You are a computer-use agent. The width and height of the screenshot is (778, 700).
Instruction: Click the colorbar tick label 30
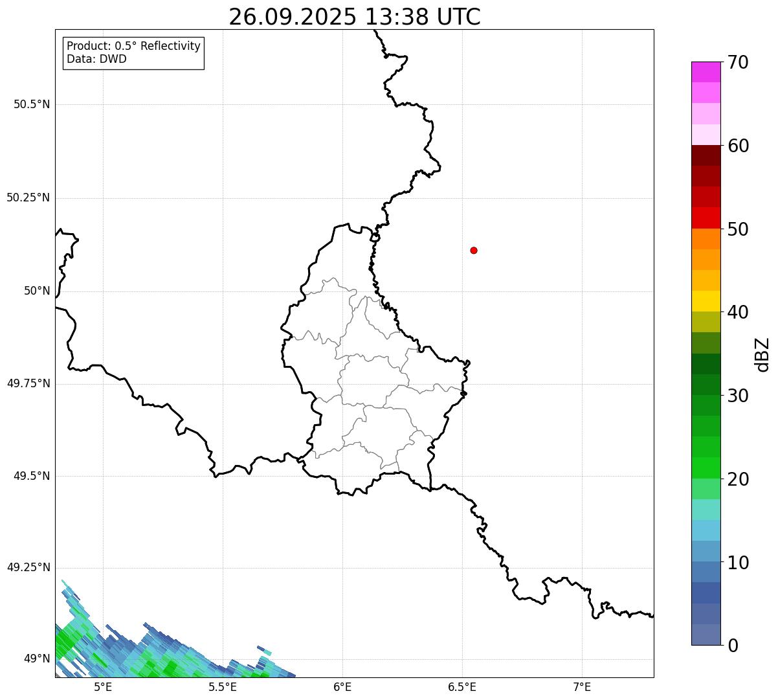click(x=738, y=396)
